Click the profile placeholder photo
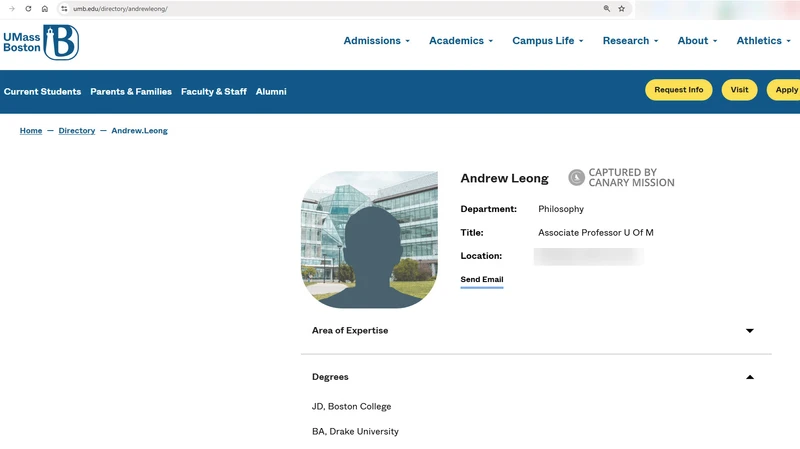The image size is (800, 449). [369, 240]
